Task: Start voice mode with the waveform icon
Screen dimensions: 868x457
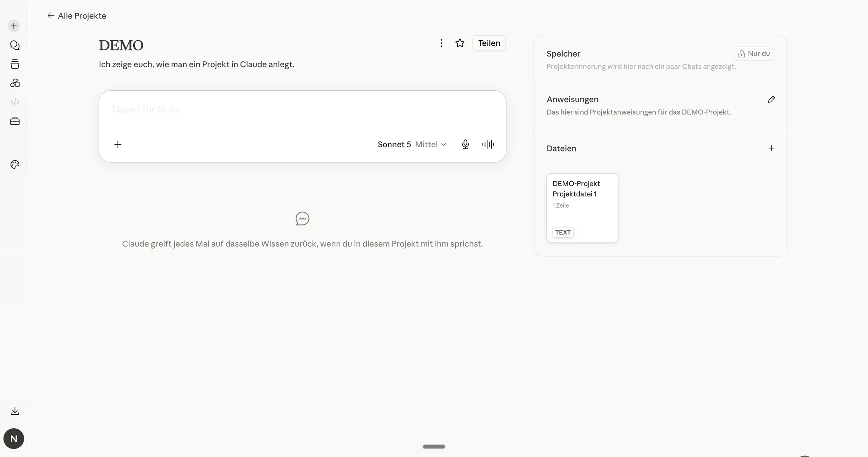Action: coord(488,145)
